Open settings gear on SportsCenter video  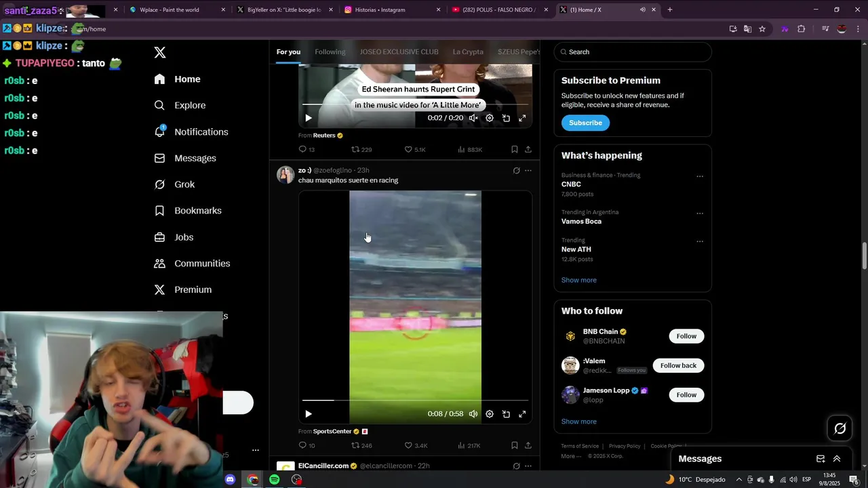(490, 413)
